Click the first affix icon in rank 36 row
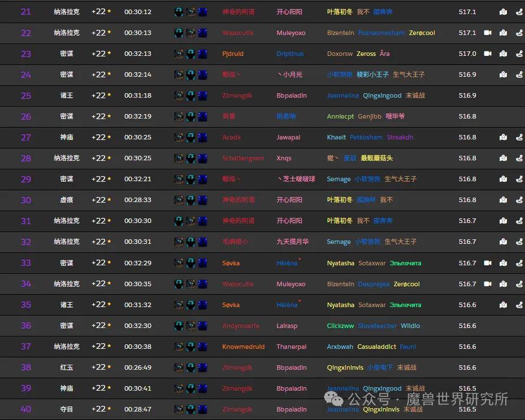This screenshot has height=420, width=525. pyautogui.click(x=179, y=326)
